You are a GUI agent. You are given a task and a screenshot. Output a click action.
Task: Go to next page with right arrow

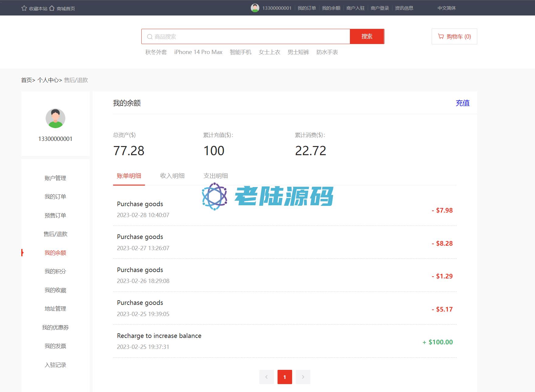point(303,377)
